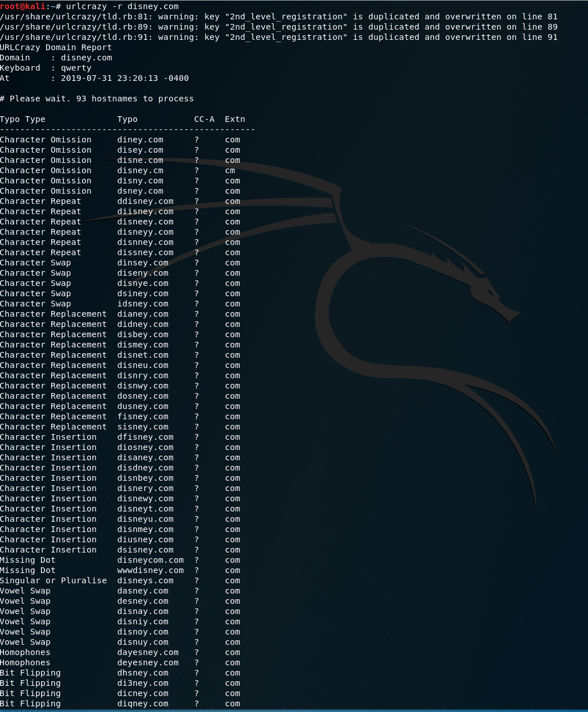Viewport: 588px width, 712px height.
Task: Click the keyboard layout value 'qwerty'
Action: click(x=76, y=68)
